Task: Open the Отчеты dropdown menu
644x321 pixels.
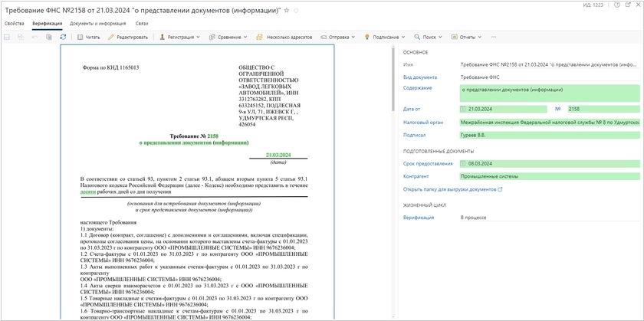Action: point(466,37)
